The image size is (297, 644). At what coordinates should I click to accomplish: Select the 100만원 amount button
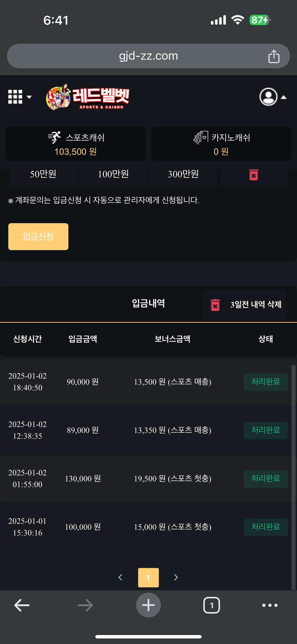[113, 174]
